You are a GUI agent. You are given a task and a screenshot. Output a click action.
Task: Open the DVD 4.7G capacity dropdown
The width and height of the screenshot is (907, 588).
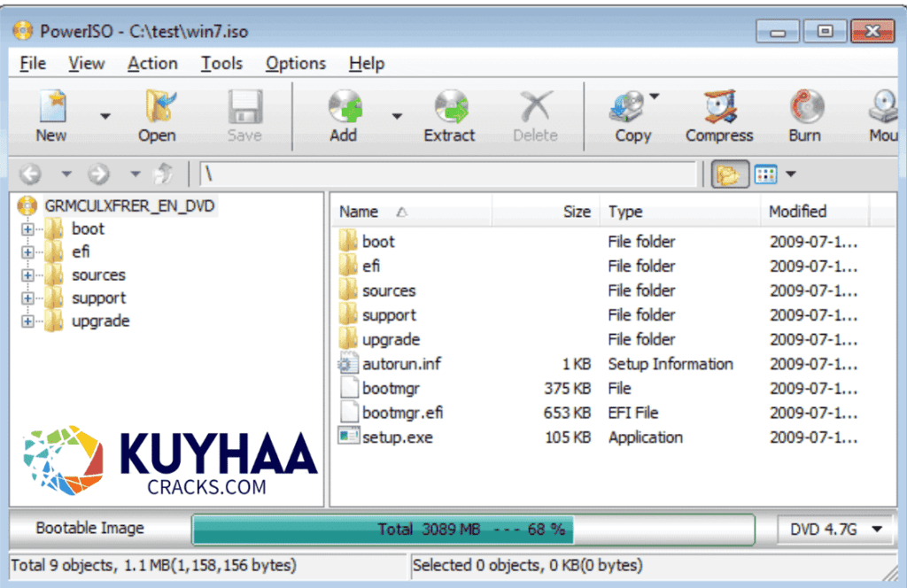(x=878, y=529)
